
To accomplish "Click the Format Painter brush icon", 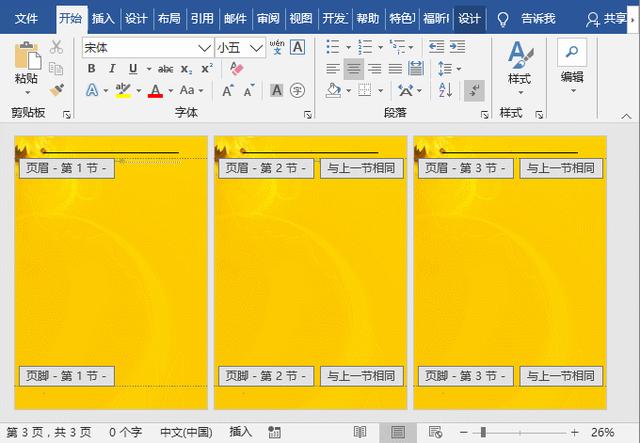I will (x=57, y=90).
